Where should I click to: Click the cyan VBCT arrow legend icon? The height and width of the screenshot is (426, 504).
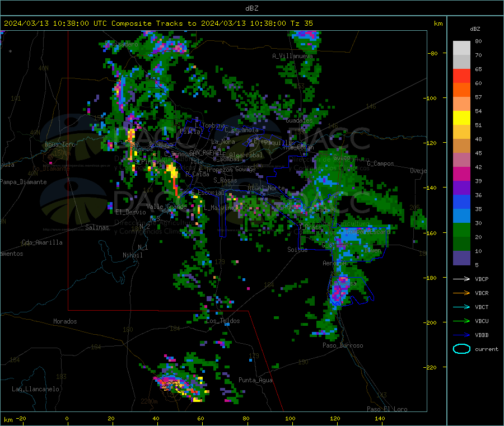coord(461,307)
